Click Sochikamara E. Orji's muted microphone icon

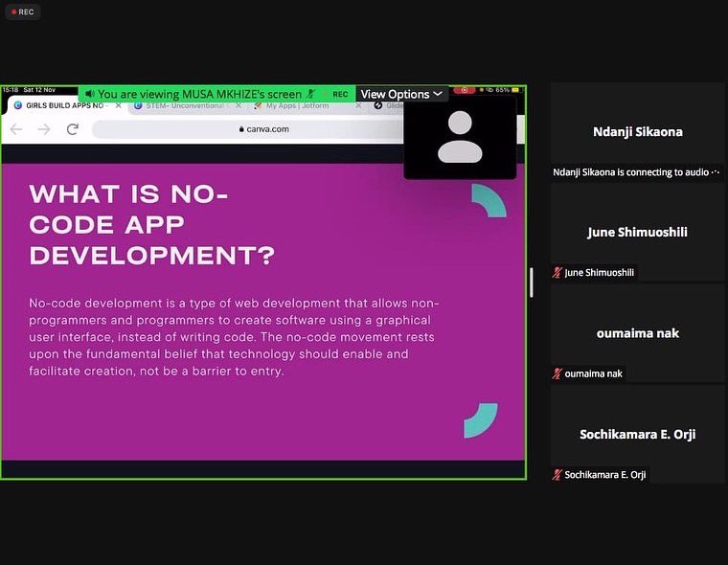click(557, 474)
